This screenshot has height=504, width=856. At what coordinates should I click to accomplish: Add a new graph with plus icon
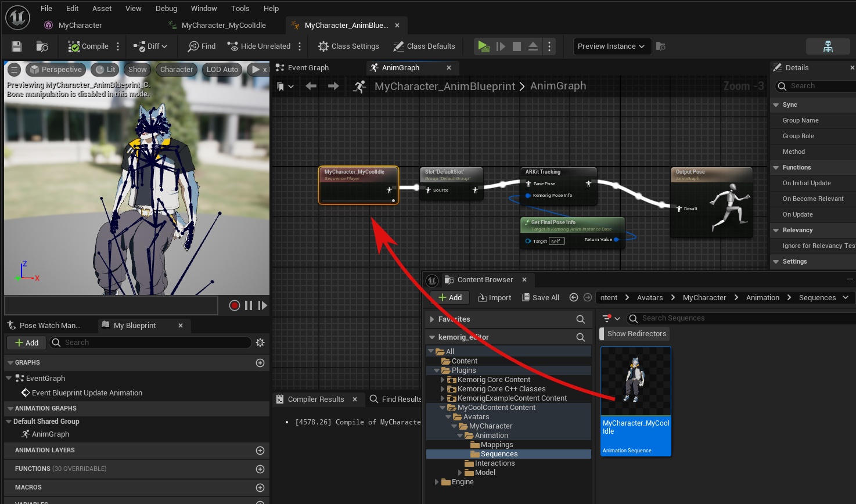[260, 363]
